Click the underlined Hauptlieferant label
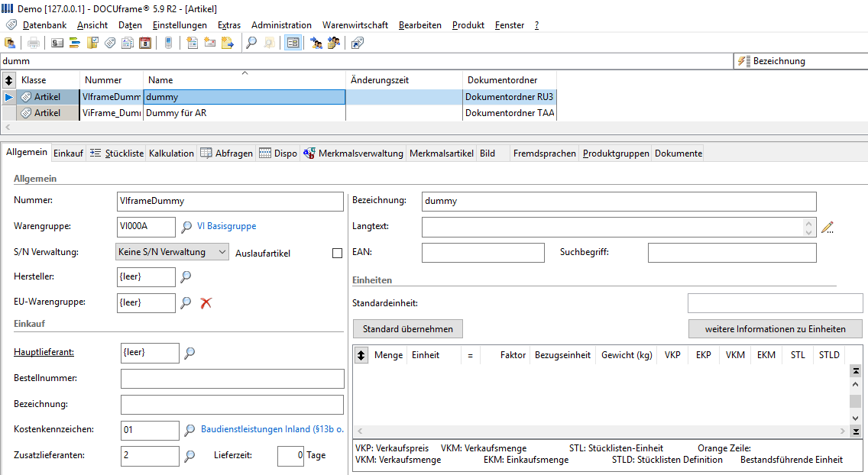Image resolution: width=868 pixels, height=475 pixels. point(44,352)
